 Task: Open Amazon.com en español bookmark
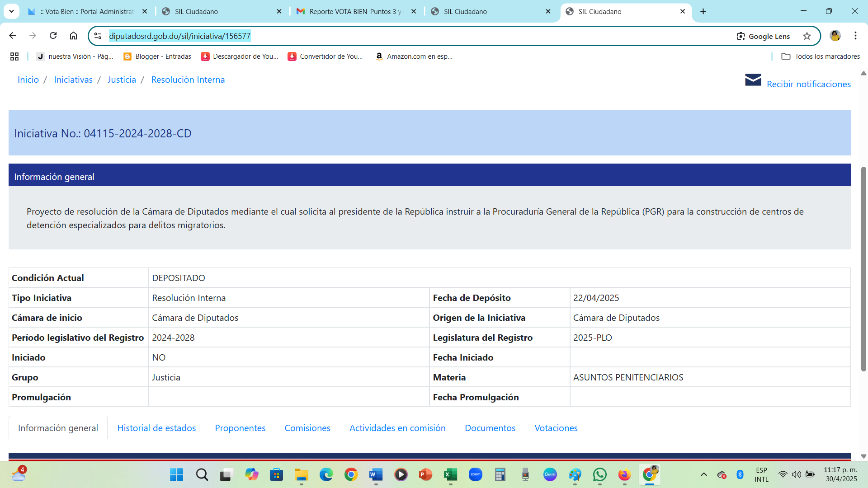click(414, 56)
